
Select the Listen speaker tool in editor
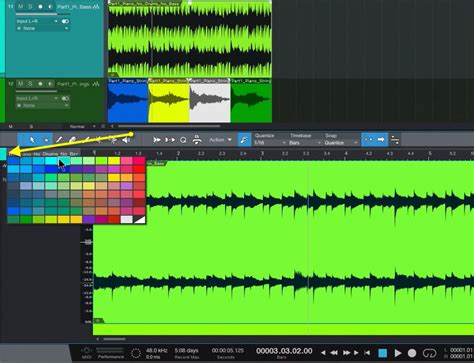tap(126, 140)
